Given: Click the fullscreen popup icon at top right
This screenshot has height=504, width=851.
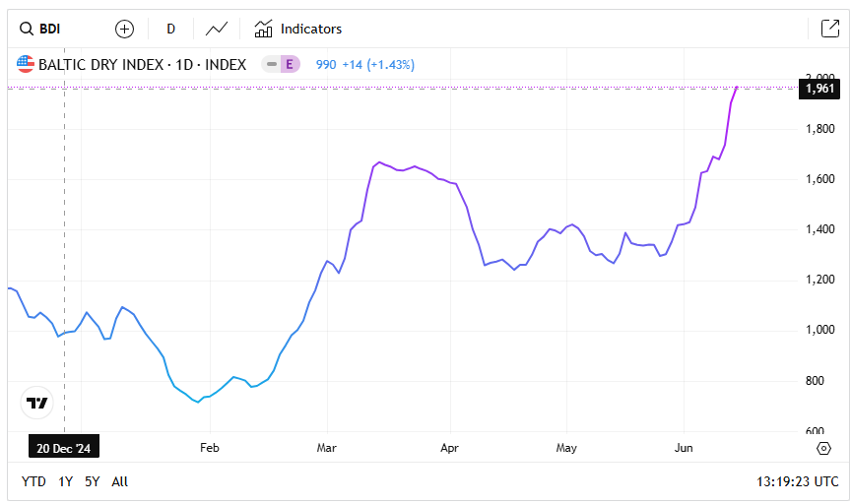Looking at the screenshot, I should click(829, 29).
